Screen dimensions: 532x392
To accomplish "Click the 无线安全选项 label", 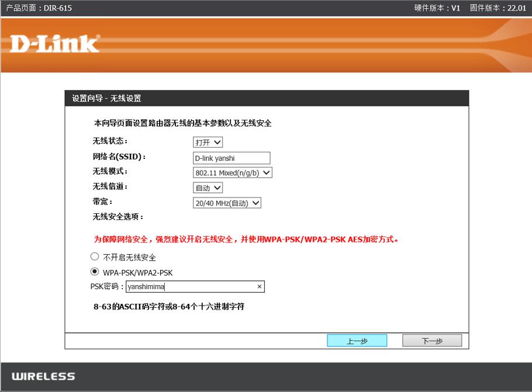I will click(x=118, y=217).
